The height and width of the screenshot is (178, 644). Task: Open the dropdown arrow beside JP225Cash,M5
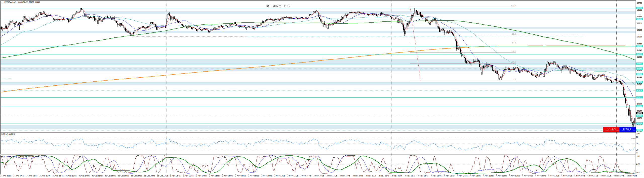pyautogui.click(x=2, y=2)
